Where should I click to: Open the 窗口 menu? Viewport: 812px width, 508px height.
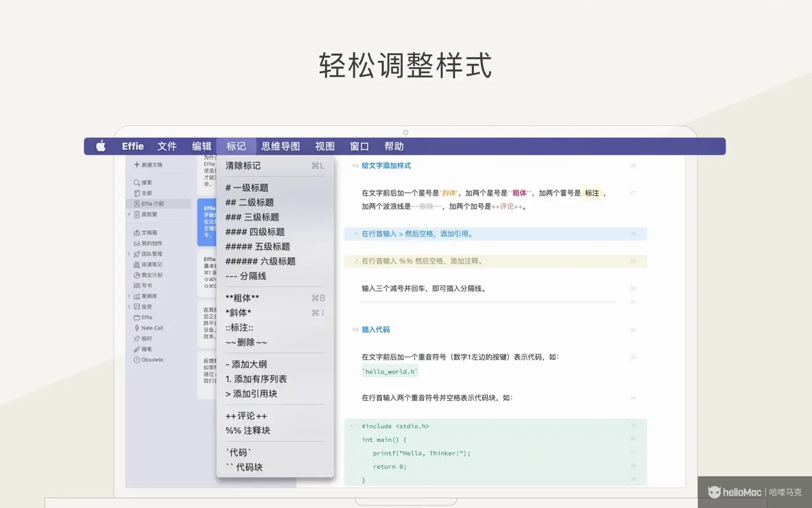tap(359, 147)
